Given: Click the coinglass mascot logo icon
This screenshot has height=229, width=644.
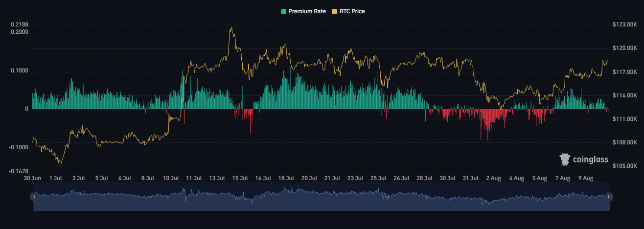Looking at the screenshot, I should click(x=566, y=159).
